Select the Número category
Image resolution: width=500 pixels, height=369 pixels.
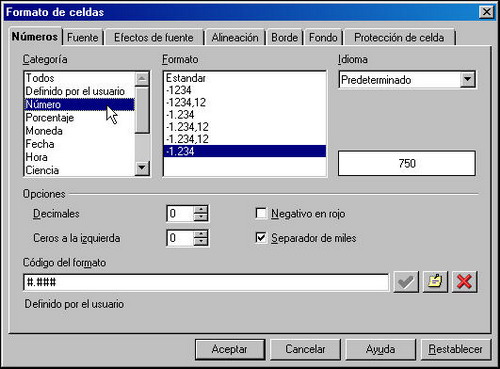coord(80,104)
